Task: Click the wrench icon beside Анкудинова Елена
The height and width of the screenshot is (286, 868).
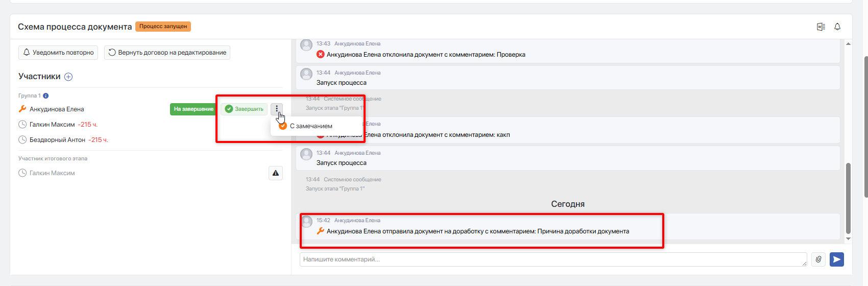Action: coord(22,109)
